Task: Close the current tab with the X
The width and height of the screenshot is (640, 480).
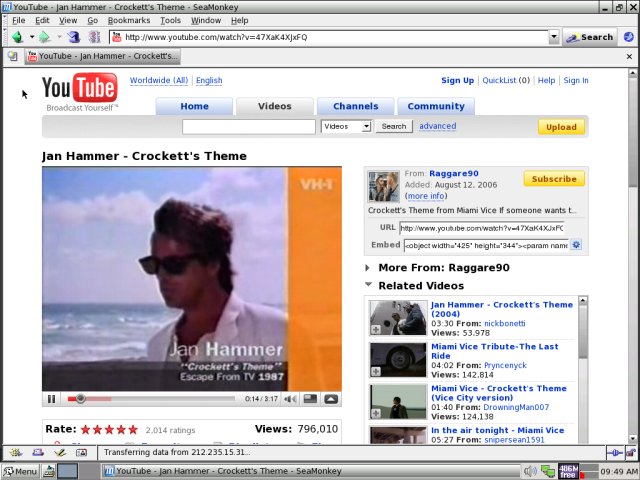Action: pos(629,57)
